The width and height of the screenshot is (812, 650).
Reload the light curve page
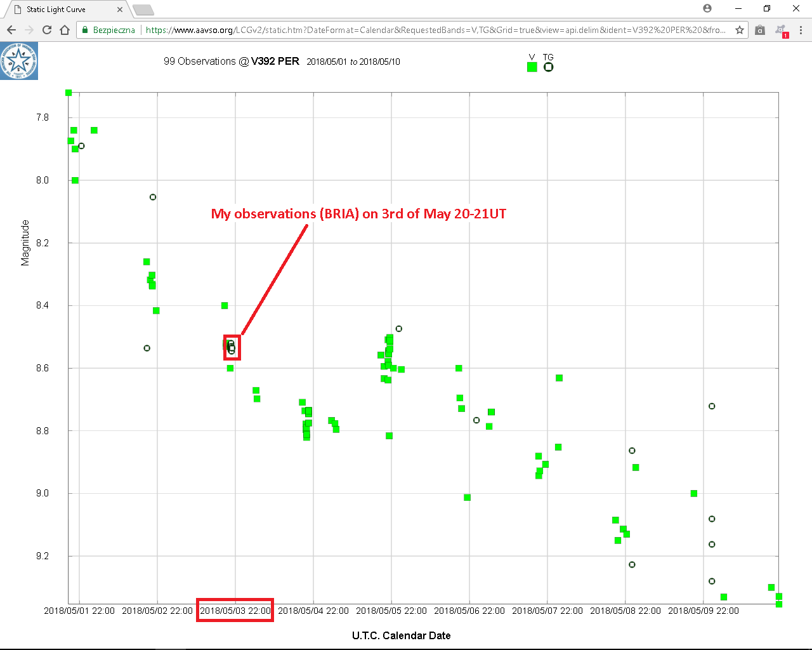(x=47, y=30)
